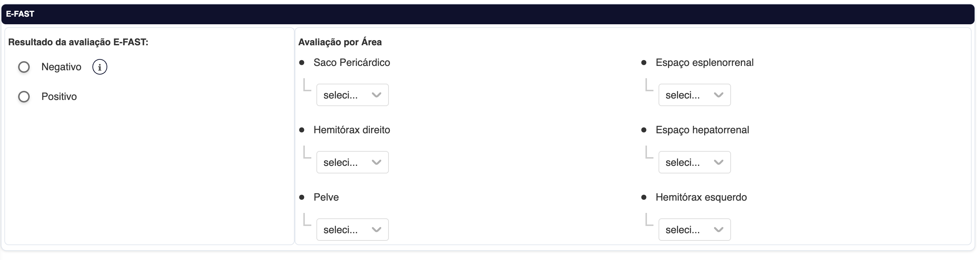Click the Pelve label
Viewport: 980px width, 260px height.
click(x=326, y=197)
